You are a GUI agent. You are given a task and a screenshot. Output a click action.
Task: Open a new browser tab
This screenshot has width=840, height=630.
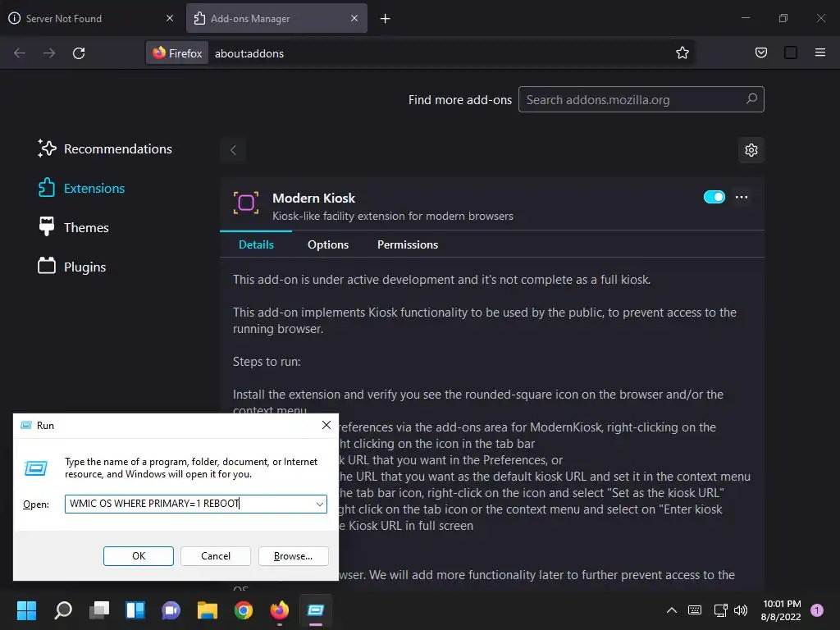coord(386,19)
